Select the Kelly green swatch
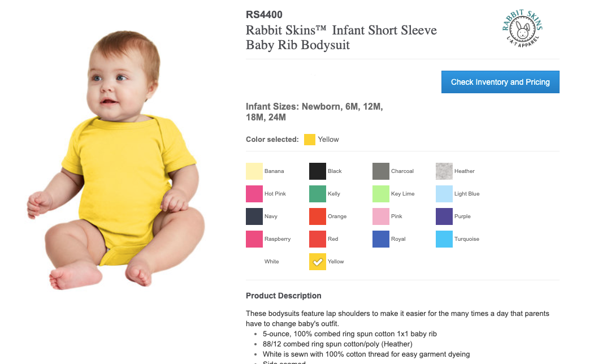Image resolution: width=598 pixels, height=364 pixels. (x=318, y=194)
